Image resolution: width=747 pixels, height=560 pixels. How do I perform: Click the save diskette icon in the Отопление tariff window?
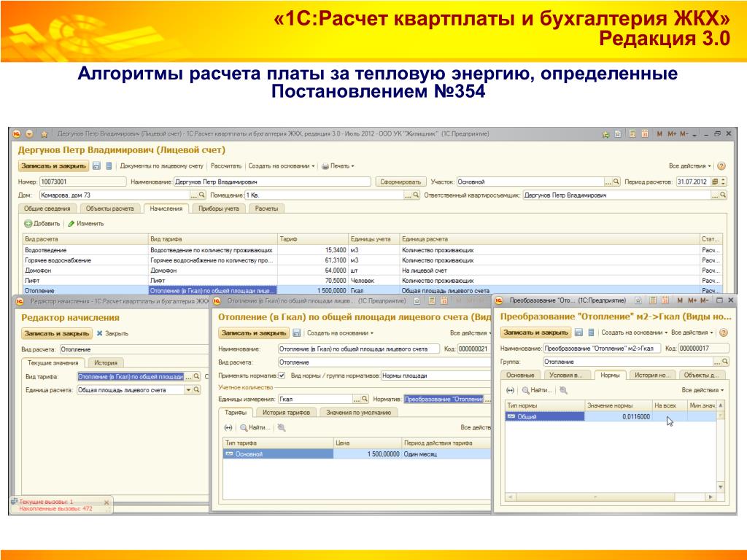pos(296,332)
